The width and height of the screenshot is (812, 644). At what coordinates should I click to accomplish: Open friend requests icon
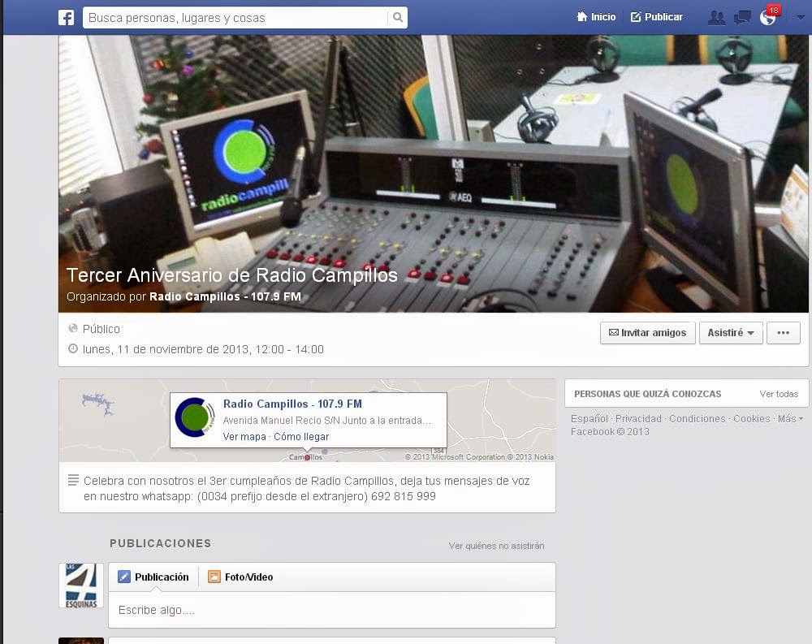point(717,18)
